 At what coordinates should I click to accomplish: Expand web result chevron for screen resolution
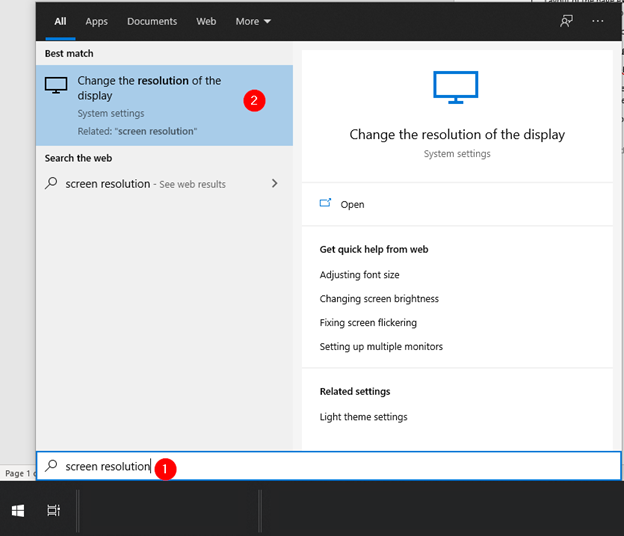[275, 184]
